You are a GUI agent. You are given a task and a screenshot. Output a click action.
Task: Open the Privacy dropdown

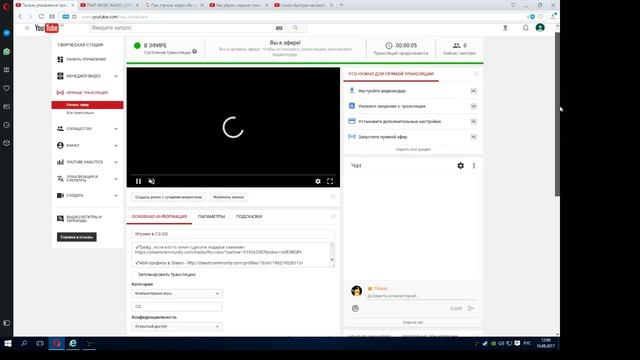[177, 327]
